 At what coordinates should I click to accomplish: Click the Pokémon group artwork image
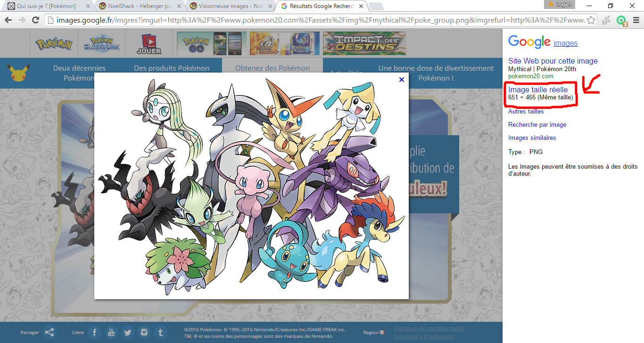(x=251, y=186)
